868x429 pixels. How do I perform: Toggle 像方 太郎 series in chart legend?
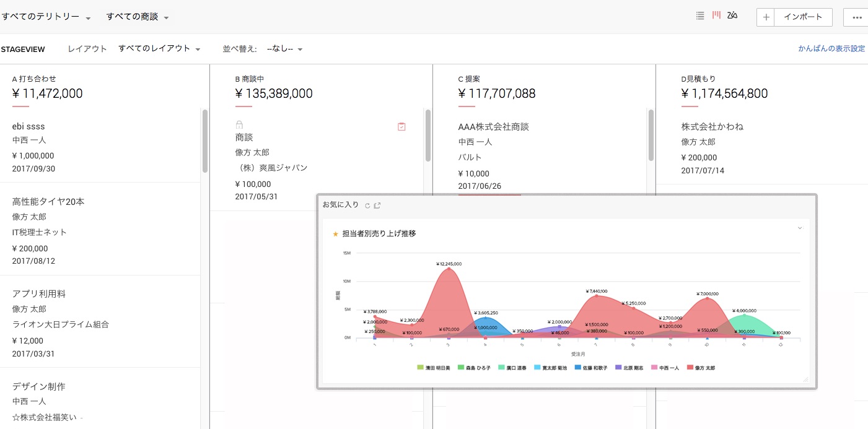[x=701, y=368]
